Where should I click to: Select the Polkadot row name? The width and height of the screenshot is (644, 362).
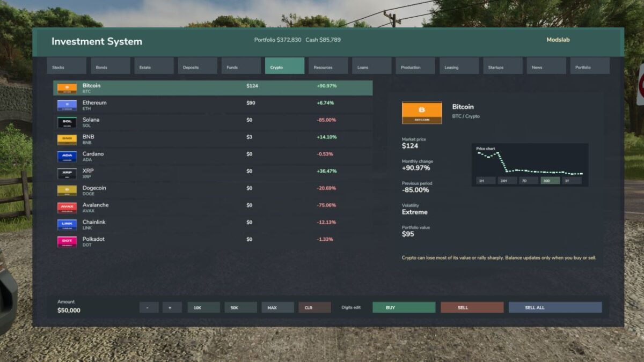(94, 239)
